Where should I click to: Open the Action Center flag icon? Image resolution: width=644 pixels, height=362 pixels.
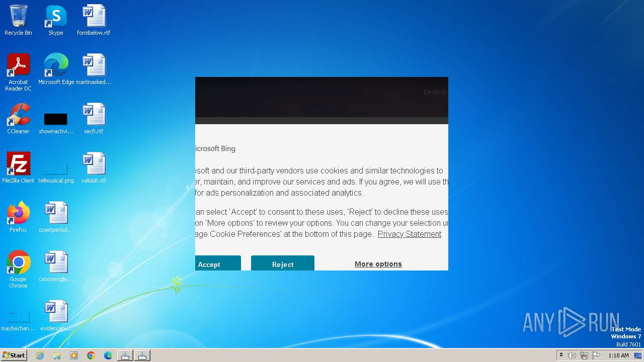tap(596, 355)
